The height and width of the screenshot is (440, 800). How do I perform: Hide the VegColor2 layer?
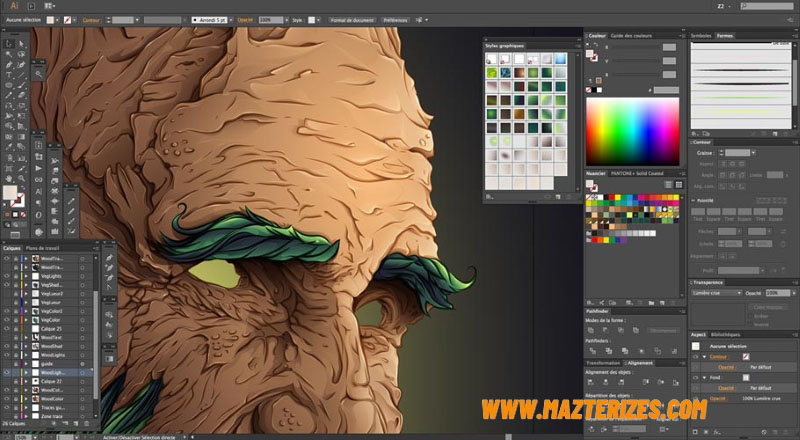click(x=7, y=311)
